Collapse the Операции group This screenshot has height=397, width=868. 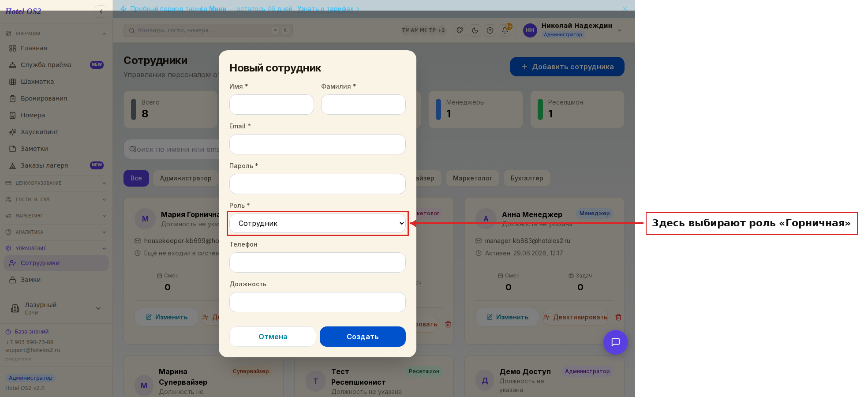(x=56, y=34)
